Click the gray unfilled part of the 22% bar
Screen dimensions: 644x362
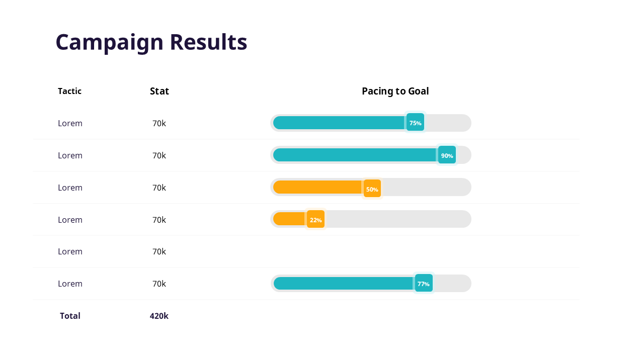[x=397, y=219]
